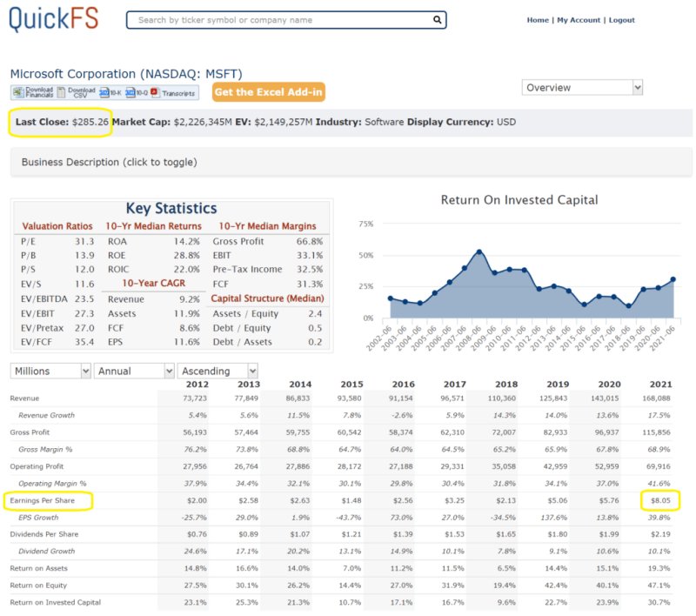The width and height of the screenshot is (696, 616).
Task: Click the Return on Equity row label
Action: pyautogui.click(x=38, y=586)
